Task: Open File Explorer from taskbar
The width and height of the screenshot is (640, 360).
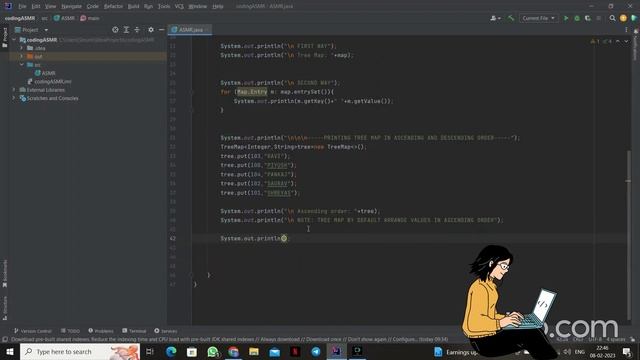Action: point(254,351)
